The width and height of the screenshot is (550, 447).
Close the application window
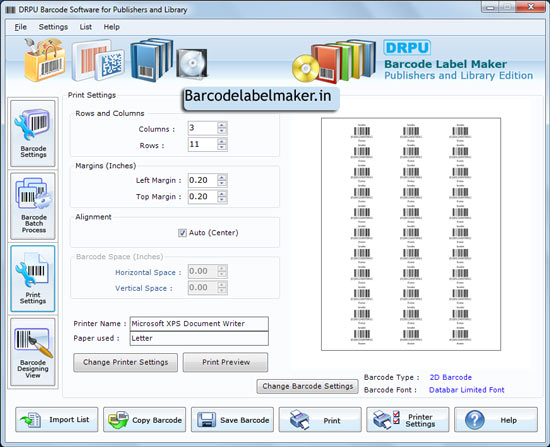click(531, 7)
